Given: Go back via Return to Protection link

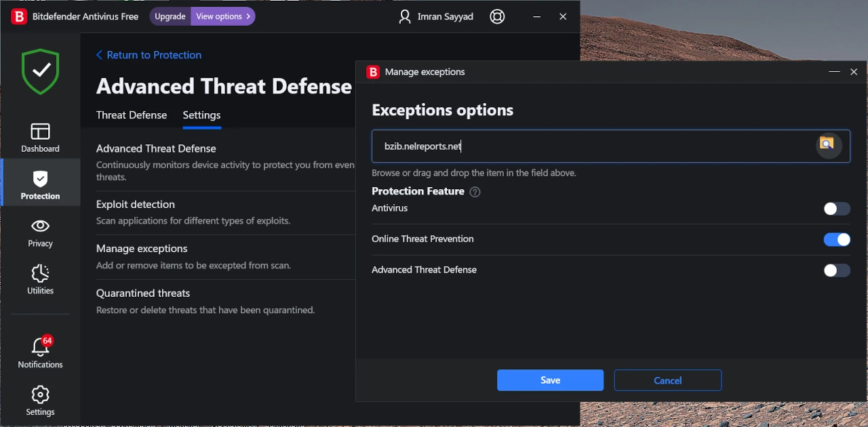Looking at the screenshot, I should (x=149, y=55).
